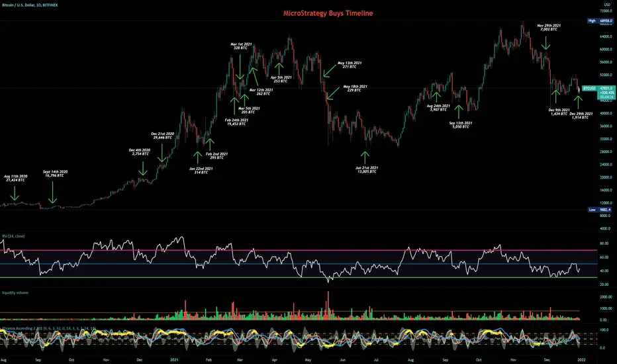Select the Dec 9th 2021 1,434 BTC annotation
This screenshot has height=364, width=617.
559,112
